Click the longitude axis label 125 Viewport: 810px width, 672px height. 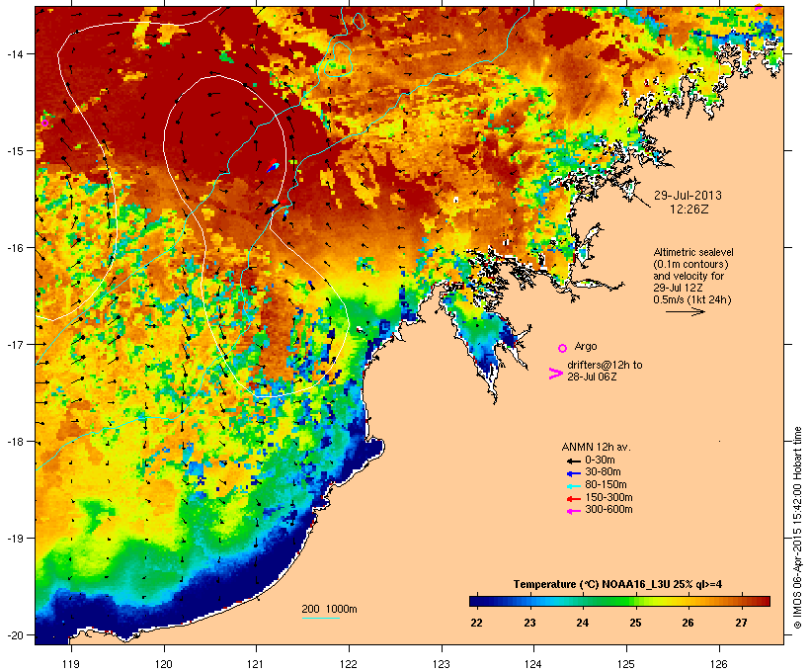(x=626, y=664)
